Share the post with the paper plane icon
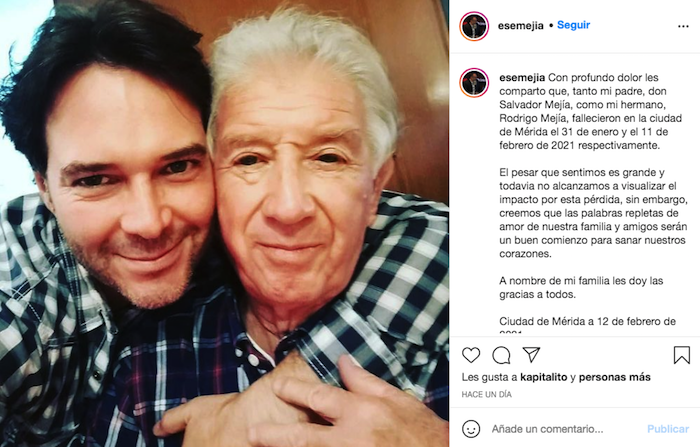 [x=531, y=355]
